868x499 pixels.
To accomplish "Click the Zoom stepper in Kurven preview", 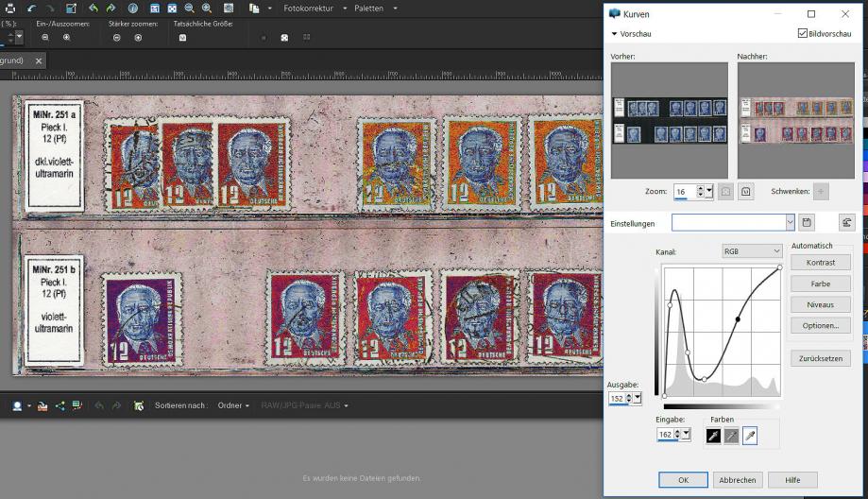I will point(700,192).
